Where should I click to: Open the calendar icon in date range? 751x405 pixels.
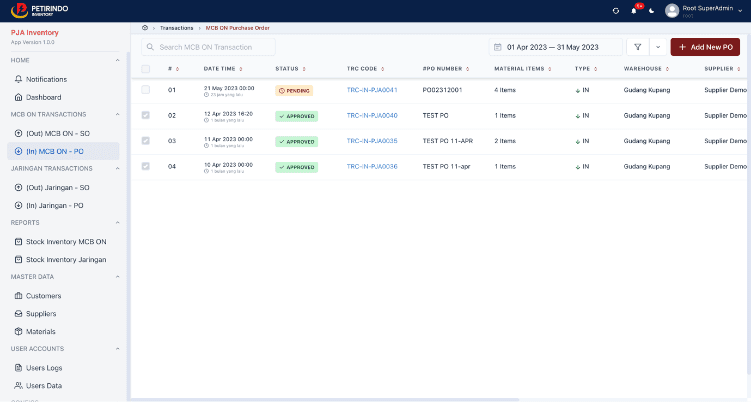pyautogui.click(x=498, y=47)
